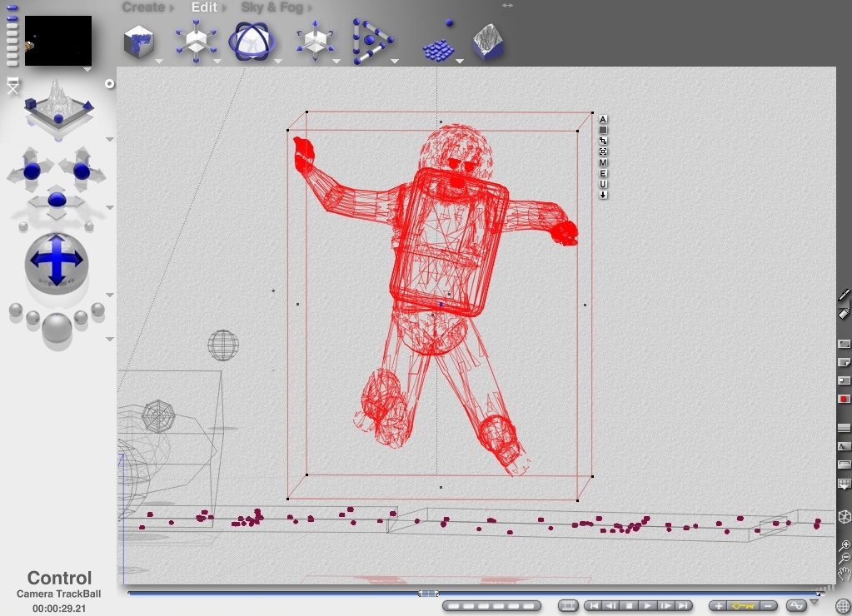852x616 pixels.
Task: Click the hand pan tool icon
Action: coord(845,572)
